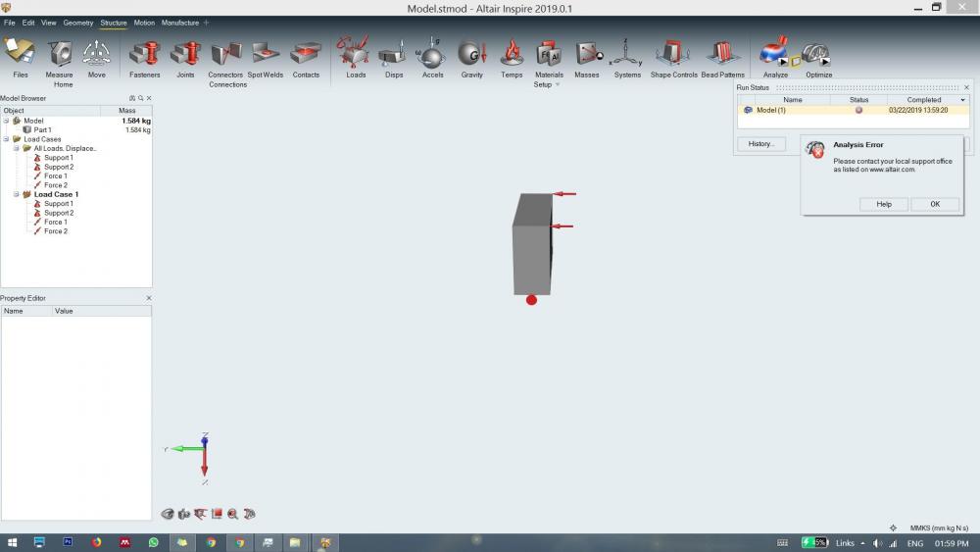Select the Shape Controls tool

click(672, 53)
